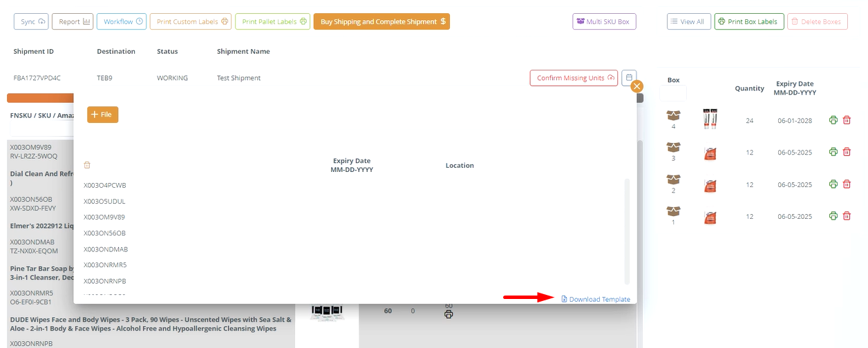The image size is (868, 348).
Task: Delete box 3 using its trash icon
Action: pos(847,152)
